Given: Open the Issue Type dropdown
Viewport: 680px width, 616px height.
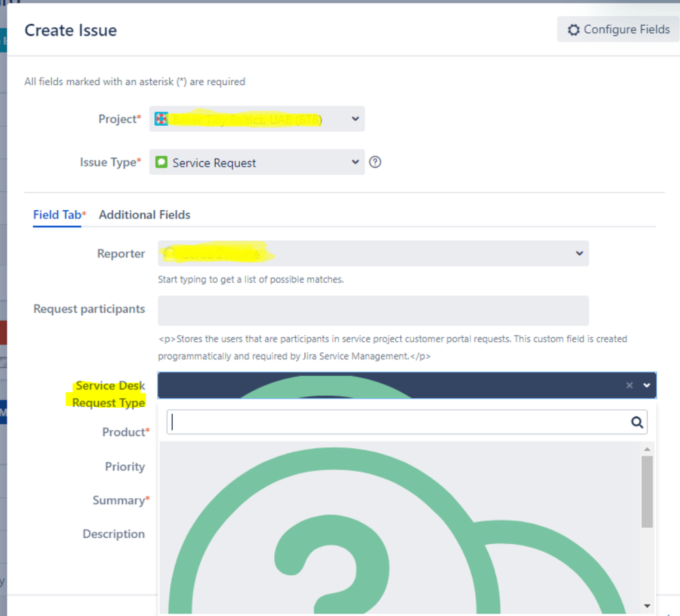Looking at the screenshot, I should [x=257, y=162].
